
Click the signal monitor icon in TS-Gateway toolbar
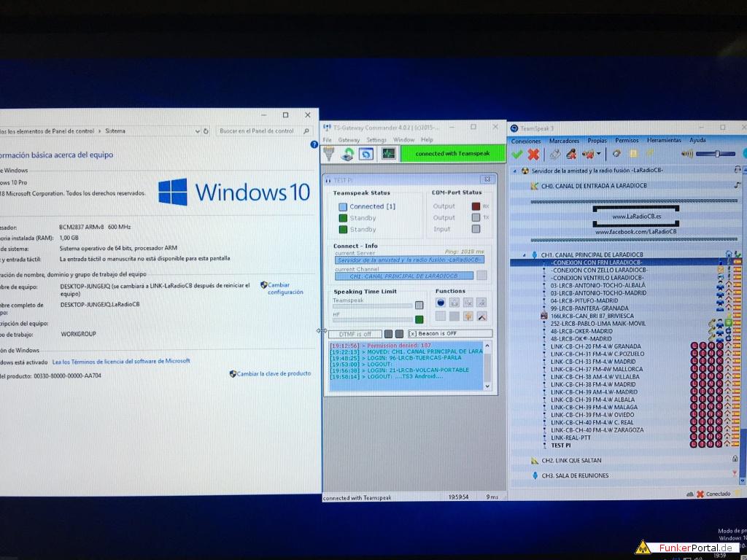(x=388, y=154)
